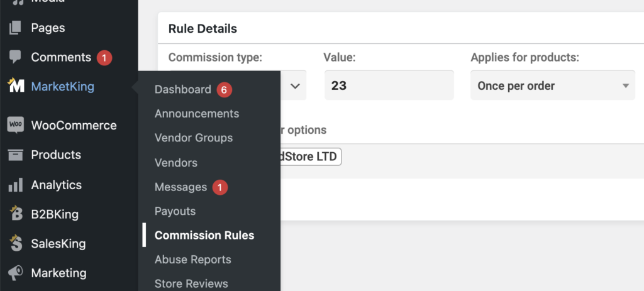Click the Marketing megaphone icon
Image resolution: width=644 pixels, height=291 pixels.
coord(16,273)
